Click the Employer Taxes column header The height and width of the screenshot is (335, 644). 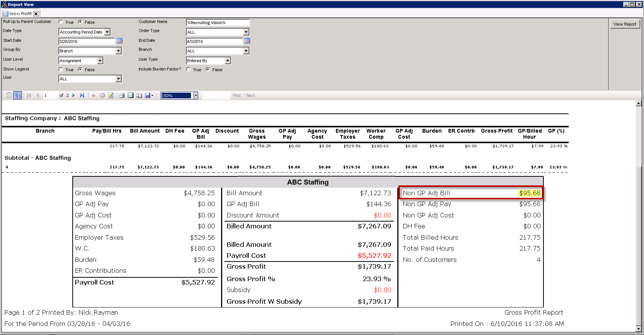pos(348,134)
